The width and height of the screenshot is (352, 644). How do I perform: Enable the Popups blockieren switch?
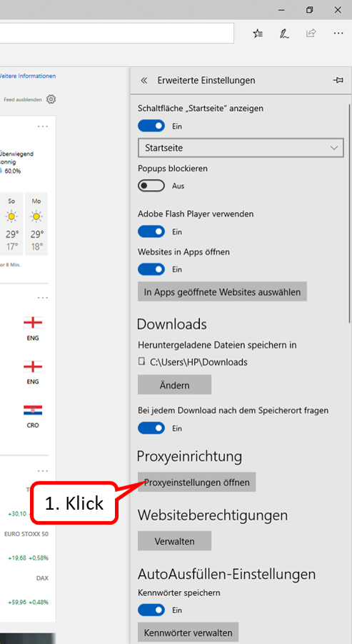coord(151,186)
